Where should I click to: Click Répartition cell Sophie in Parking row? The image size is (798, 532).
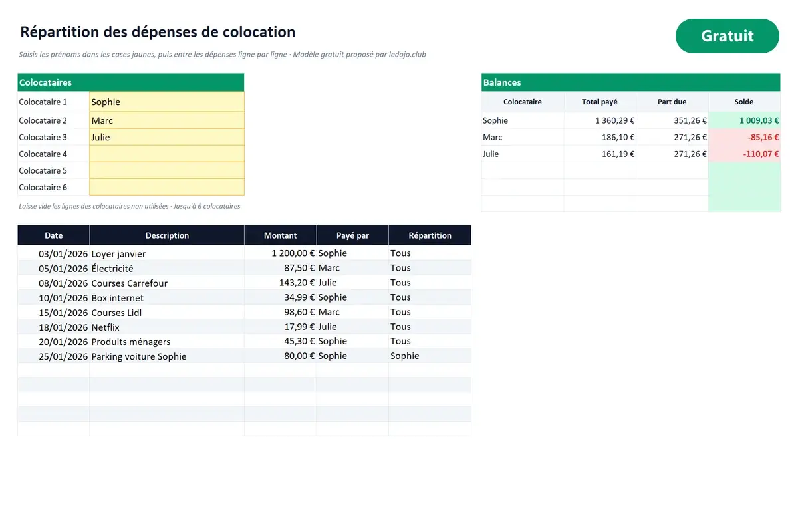430,356
